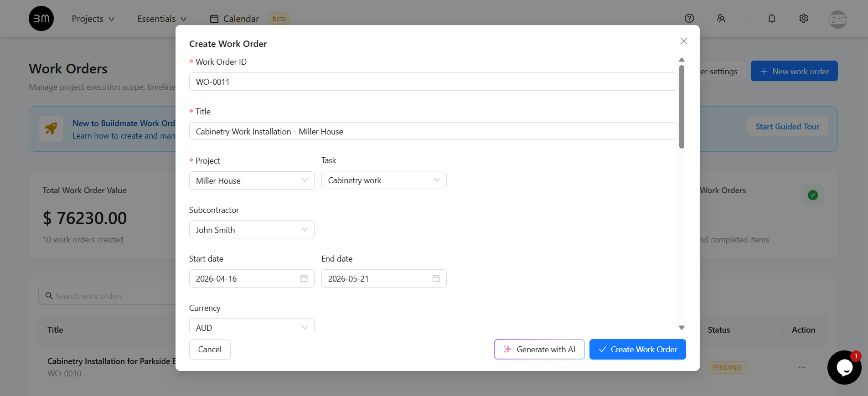Click the Start Guided Tour button
868x396 pixels.
tap(787, 126)
